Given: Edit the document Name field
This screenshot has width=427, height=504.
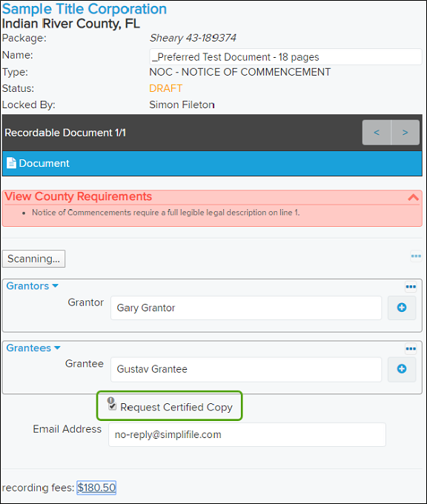Looking at the screenshot, I should [x=285, y=57].
